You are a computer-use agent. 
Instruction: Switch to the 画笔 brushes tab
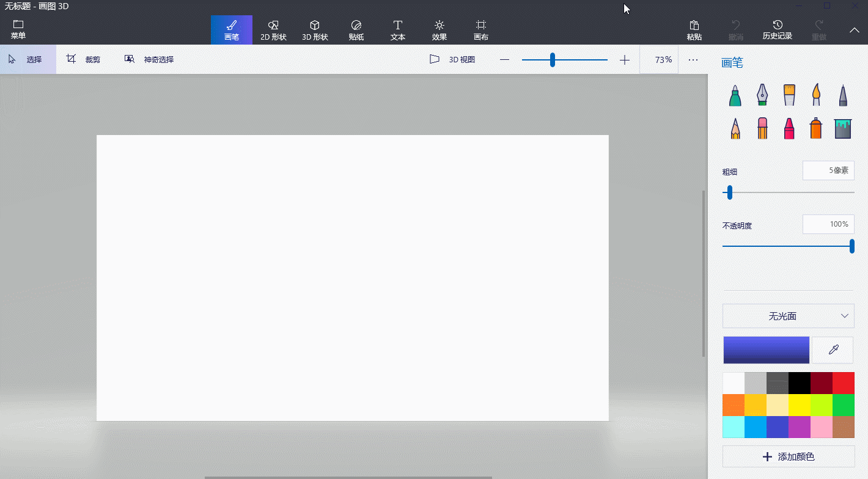click(x=232, y=30)
